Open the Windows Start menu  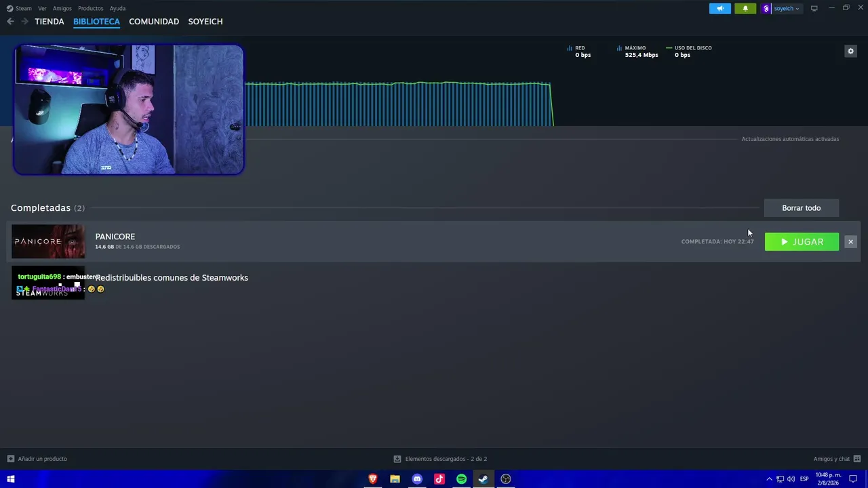[x=11, y=479]
